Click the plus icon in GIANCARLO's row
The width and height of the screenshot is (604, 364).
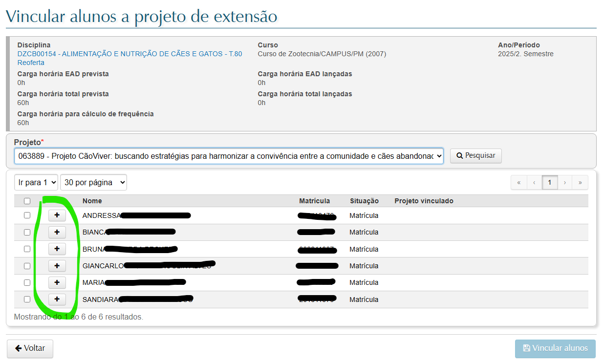(57, 266)
